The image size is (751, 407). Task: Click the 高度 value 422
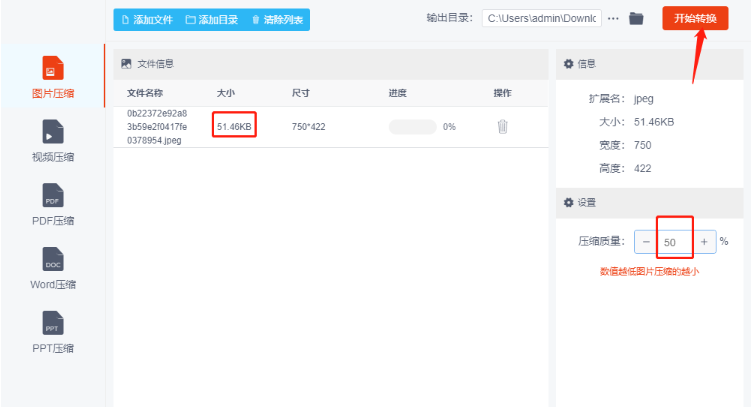click(x=643, y=169)
